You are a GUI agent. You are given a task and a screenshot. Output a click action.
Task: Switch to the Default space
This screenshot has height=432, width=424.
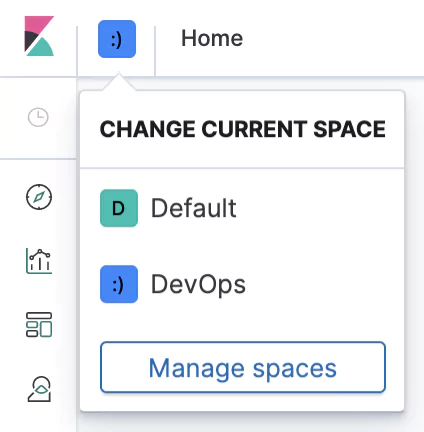tap(242, 208)
